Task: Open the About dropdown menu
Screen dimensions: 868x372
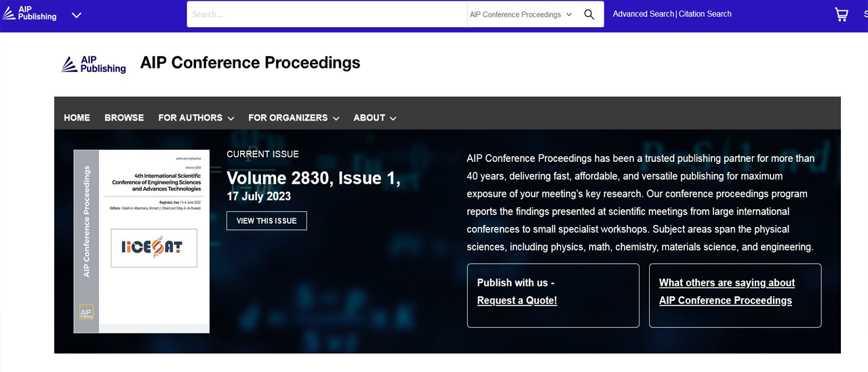Action: pyautogui.click(x=374, y=118)
